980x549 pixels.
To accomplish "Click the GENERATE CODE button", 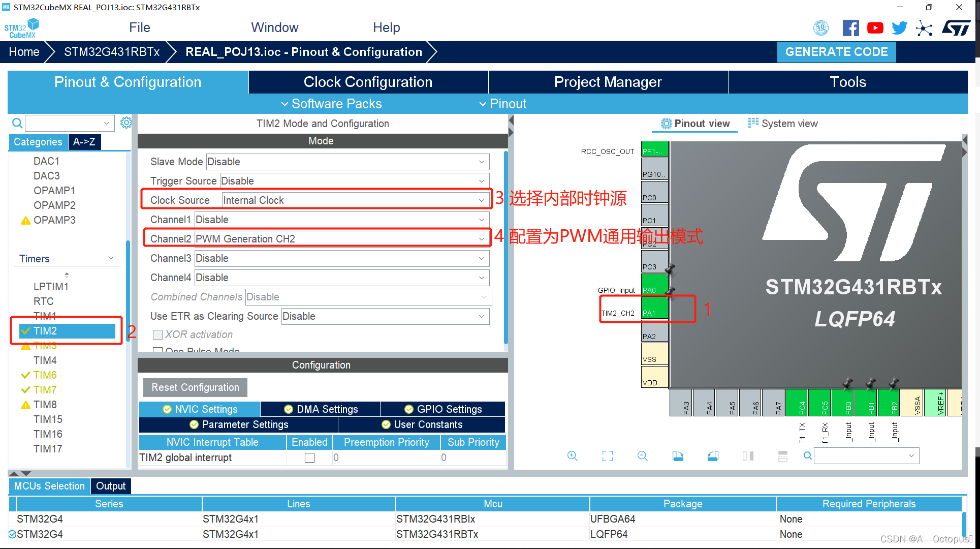I will [836, 52].
